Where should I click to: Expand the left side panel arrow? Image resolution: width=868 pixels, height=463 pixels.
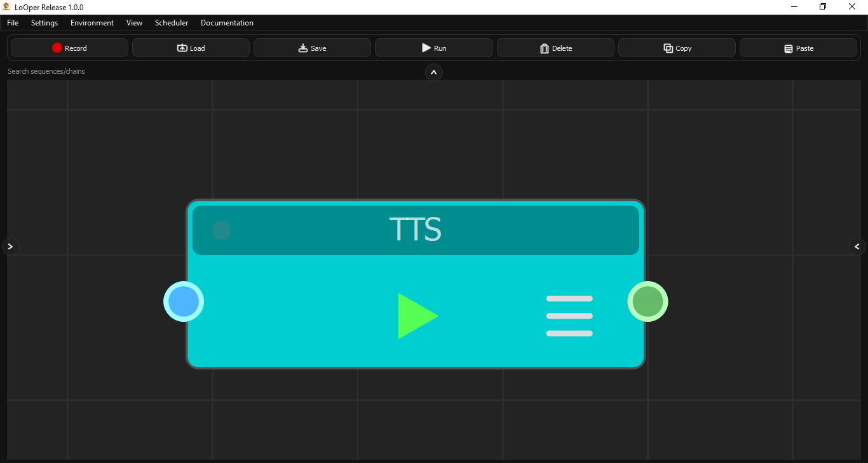(x=10, y=246)
